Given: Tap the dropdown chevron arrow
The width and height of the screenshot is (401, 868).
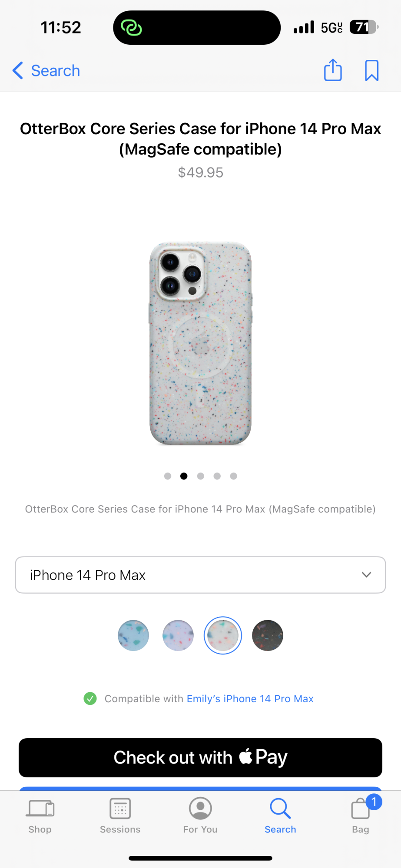Looking at the screenshot, I should tap(366, 575).
